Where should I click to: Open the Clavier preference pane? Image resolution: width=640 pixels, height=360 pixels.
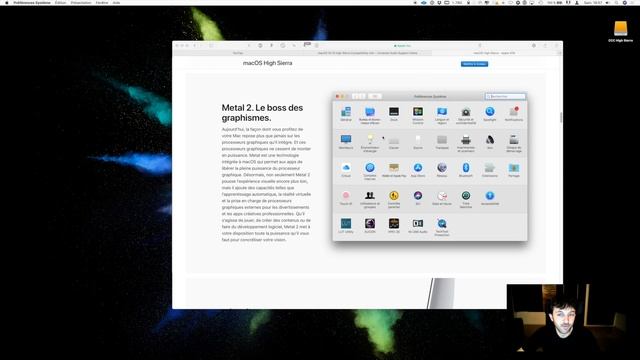tap(394, 142)
